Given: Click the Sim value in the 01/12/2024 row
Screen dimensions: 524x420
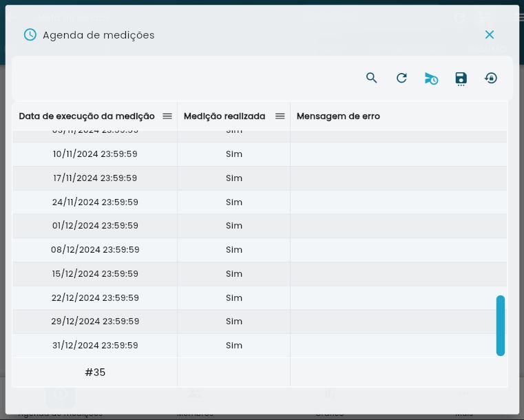Looking at the screenshot, I should coord(234,226).
